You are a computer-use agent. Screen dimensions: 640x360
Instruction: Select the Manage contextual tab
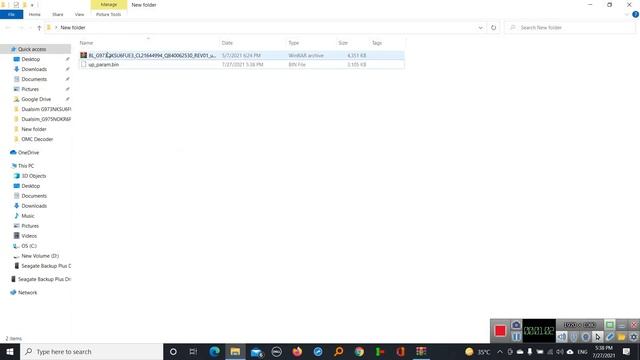click(x=109, y=4)
